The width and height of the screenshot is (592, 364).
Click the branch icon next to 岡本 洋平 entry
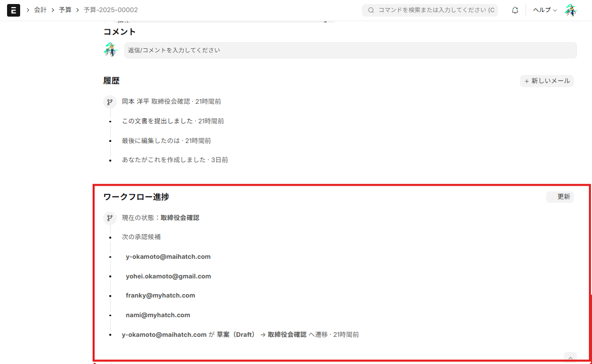(x=110, y=102)
